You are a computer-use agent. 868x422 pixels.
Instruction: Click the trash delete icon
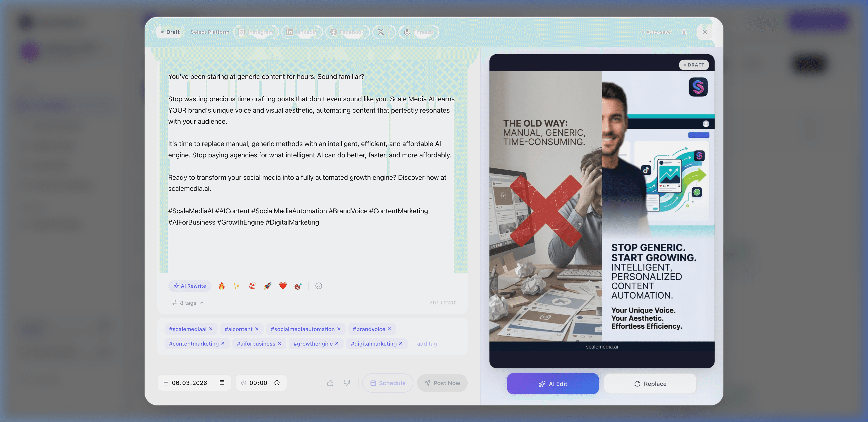tap(684, 32)
